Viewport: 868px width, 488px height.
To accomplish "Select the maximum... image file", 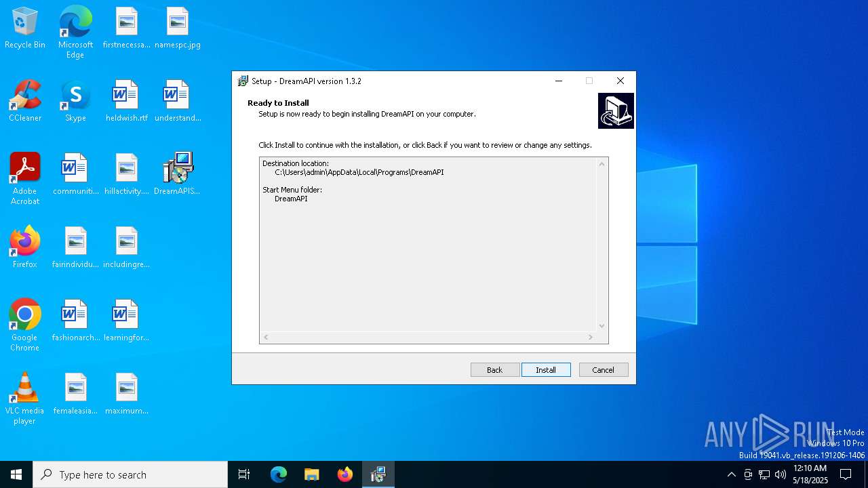I will pos(126,394).
